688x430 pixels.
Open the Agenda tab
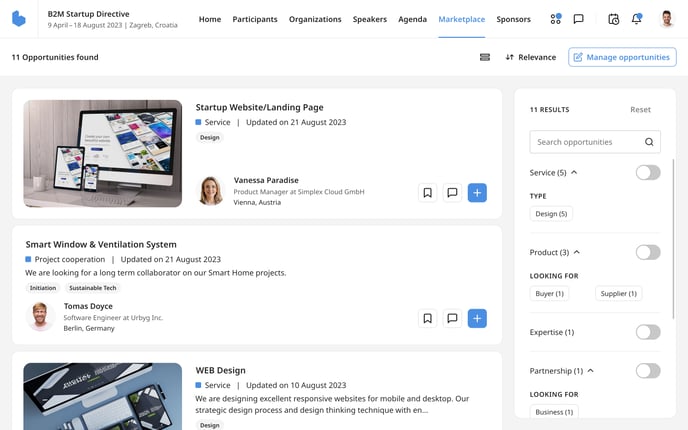(412, 19)
